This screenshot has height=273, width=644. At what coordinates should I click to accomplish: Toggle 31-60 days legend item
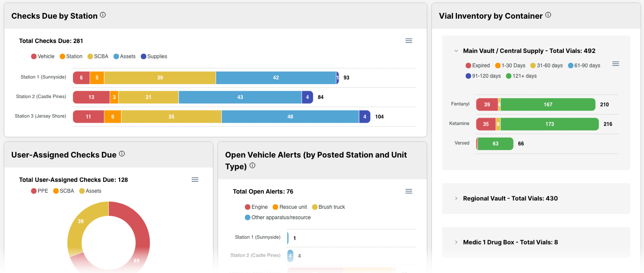546,66
